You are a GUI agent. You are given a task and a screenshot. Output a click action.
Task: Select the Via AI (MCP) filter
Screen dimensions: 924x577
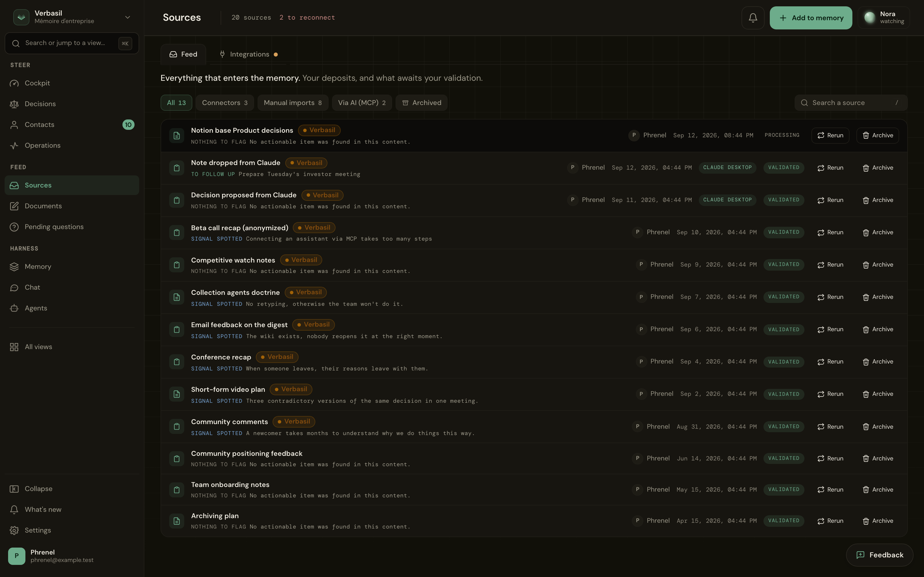362,103
